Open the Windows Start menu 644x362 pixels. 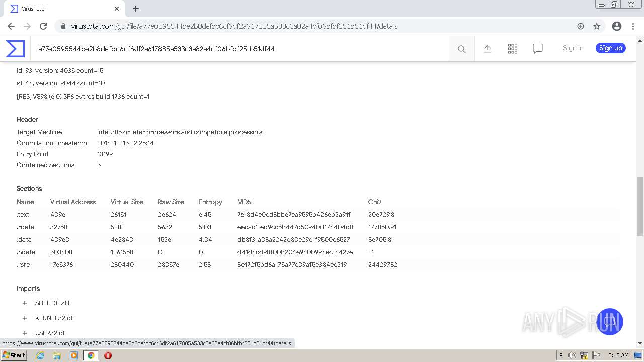(x=14, y=355)
